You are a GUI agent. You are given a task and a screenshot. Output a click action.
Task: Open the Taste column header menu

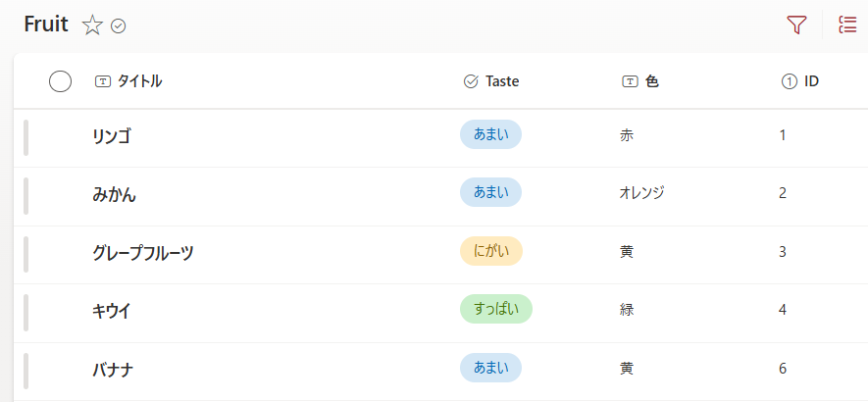502,81
